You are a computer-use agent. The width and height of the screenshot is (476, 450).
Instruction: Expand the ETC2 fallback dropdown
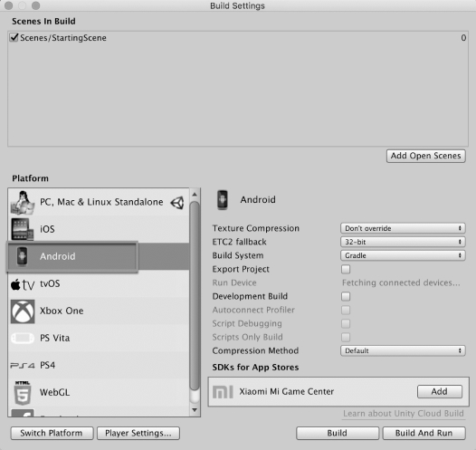pos(403,242)
